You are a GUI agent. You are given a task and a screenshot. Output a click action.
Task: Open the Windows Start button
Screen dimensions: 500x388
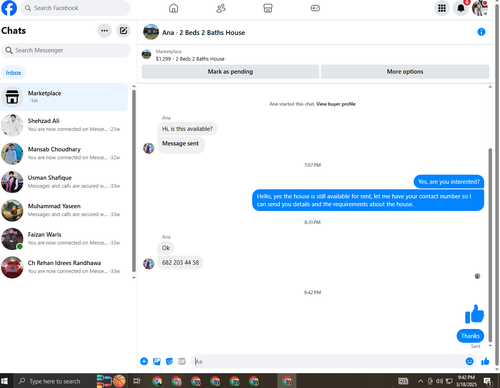(4, 381)
